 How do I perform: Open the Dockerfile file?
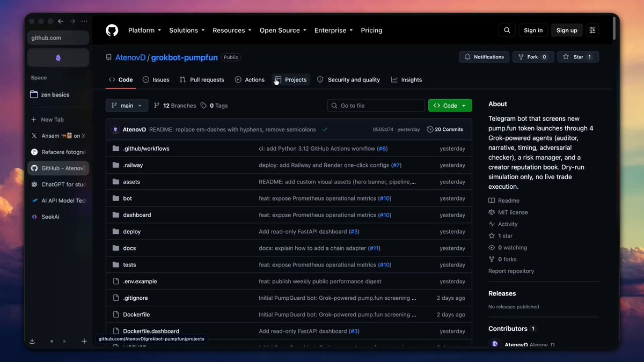(136, 315)
